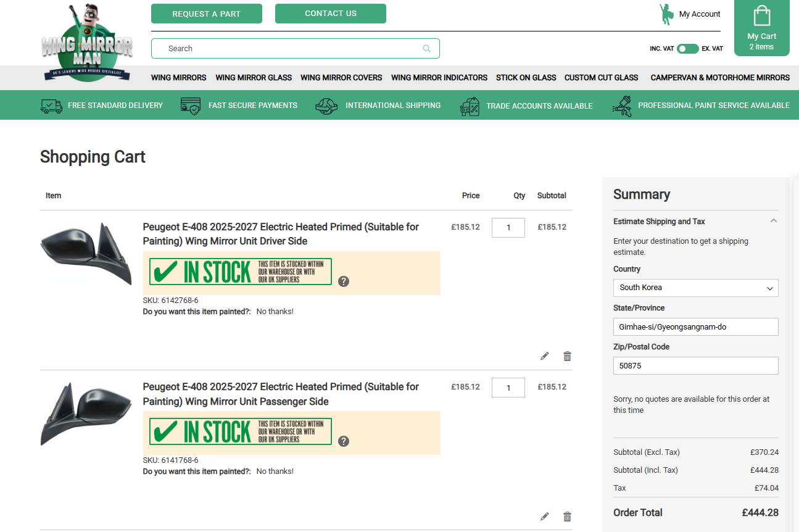Open the Country dropdown showing South Korea
The width and height of the screenshot is (799, 532).
(696, 288)
